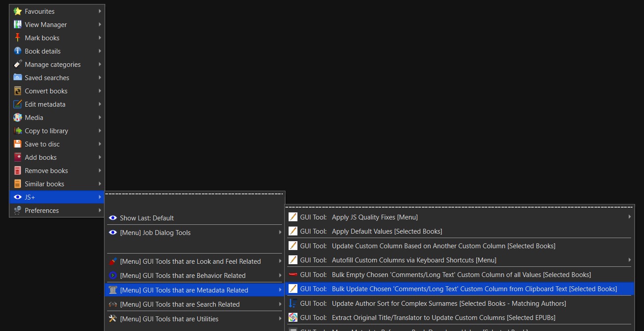Click the folder icon for Saved searches
The image size is (644, 331).
(x=18, y=78)
